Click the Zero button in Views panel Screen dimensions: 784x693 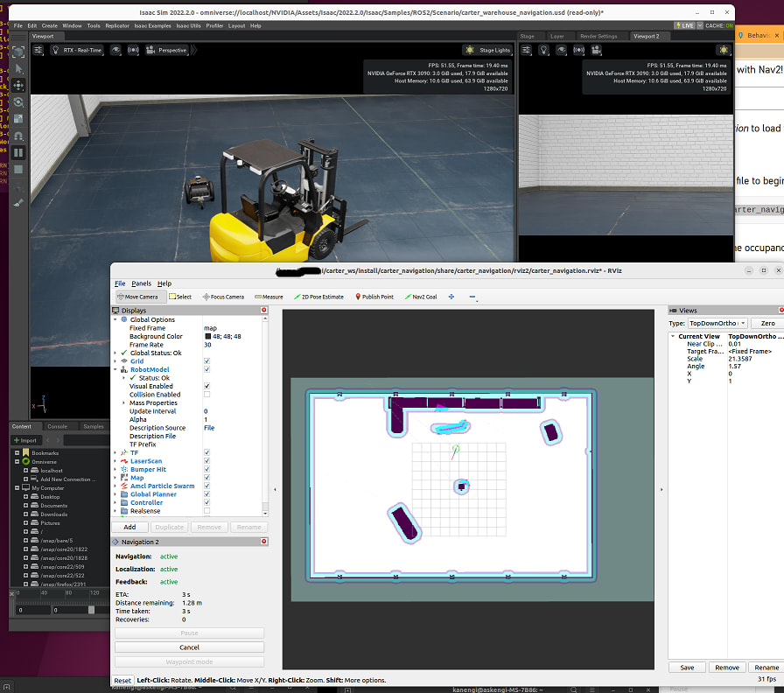(x=767, y=324)
